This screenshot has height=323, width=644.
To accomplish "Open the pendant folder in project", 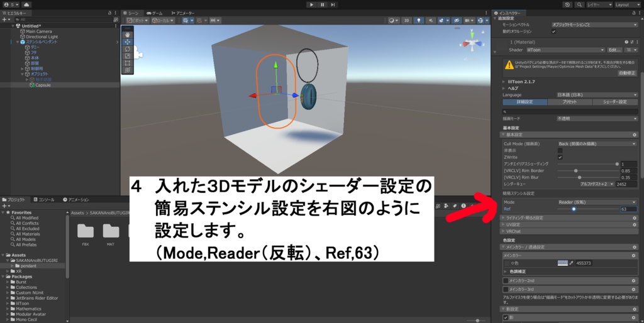I will coord(28,266).
